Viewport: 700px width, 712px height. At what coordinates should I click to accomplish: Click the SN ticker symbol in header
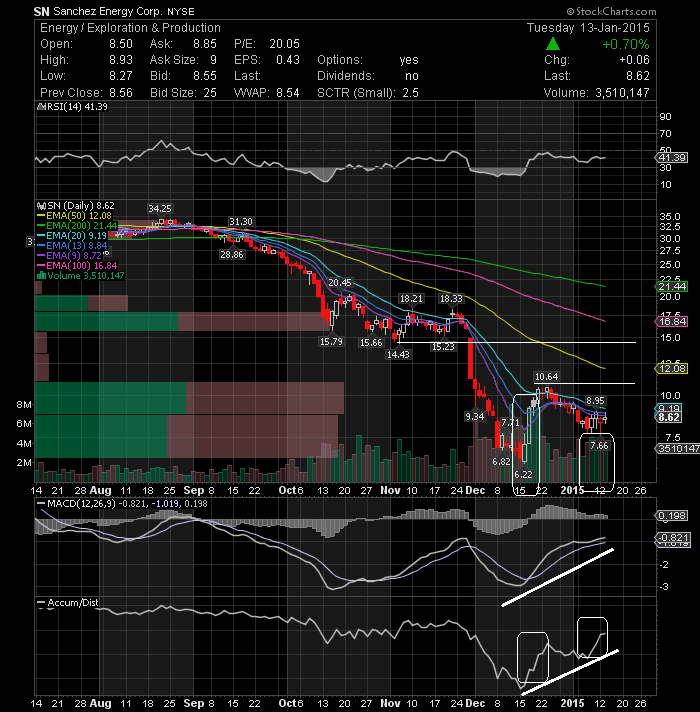tap(41, 11)
